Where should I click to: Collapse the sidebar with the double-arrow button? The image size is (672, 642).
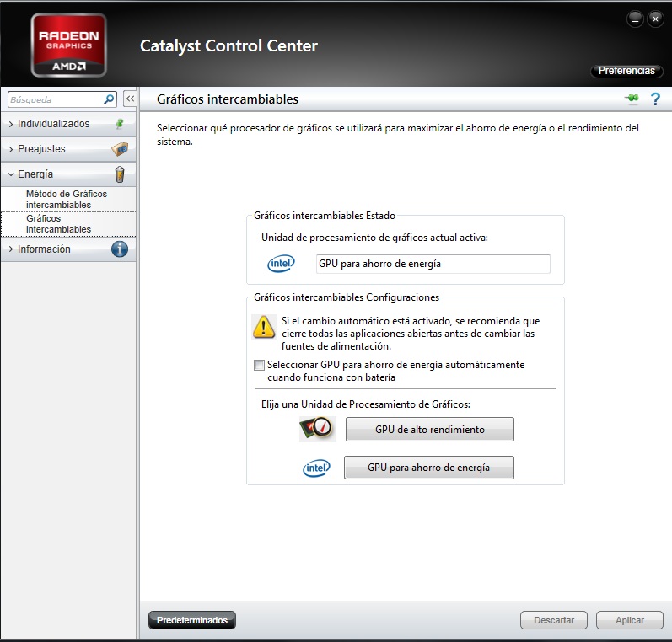tap(130, 99)
